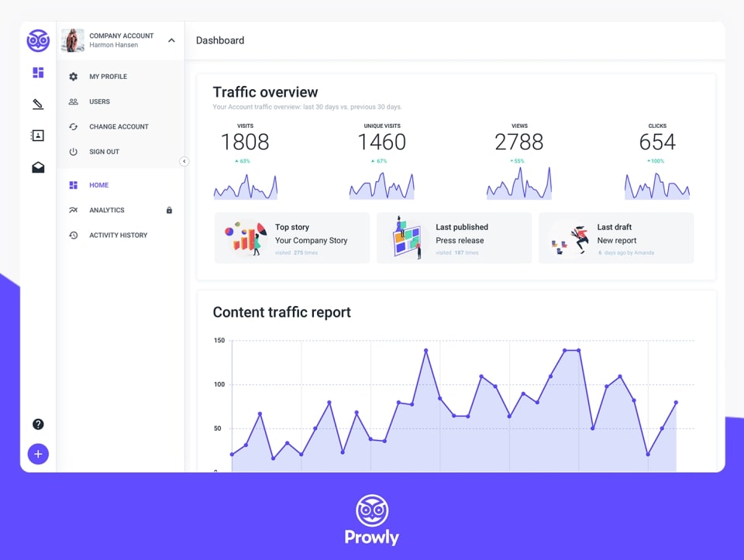Click the lock icon beside Analytics
The image size is (744, 560).
tap(169, 210)
